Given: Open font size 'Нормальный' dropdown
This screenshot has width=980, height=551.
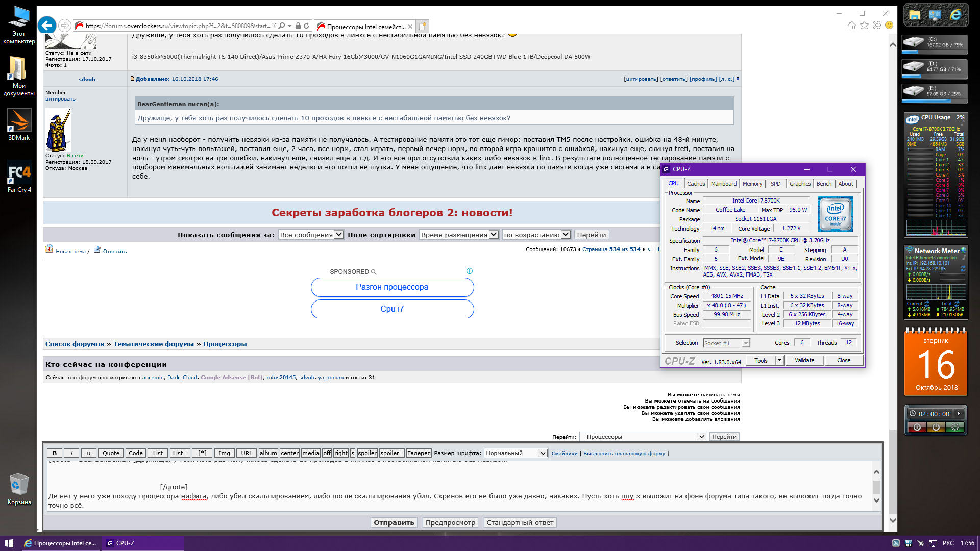Looking at the screenshot, I should click(x=543, y=453).
